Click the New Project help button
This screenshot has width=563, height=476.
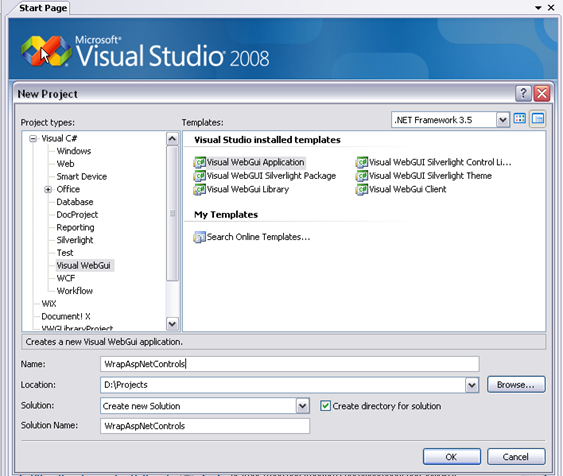coord(523,94)
